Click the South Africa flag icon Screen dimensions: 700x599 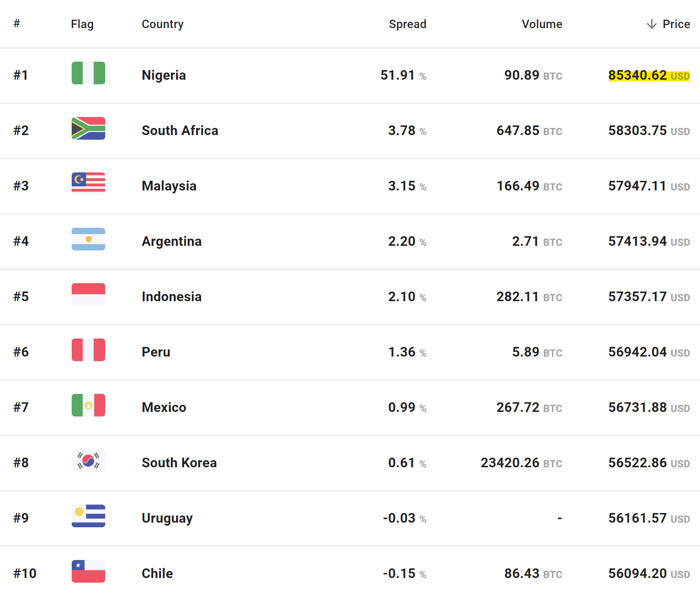coord(88,128)
